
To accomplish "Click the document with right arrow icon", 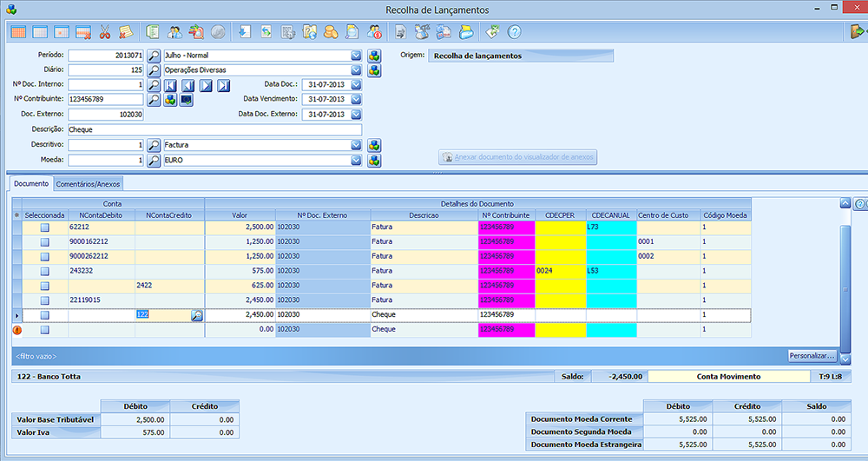I will (x=400, y=32).
